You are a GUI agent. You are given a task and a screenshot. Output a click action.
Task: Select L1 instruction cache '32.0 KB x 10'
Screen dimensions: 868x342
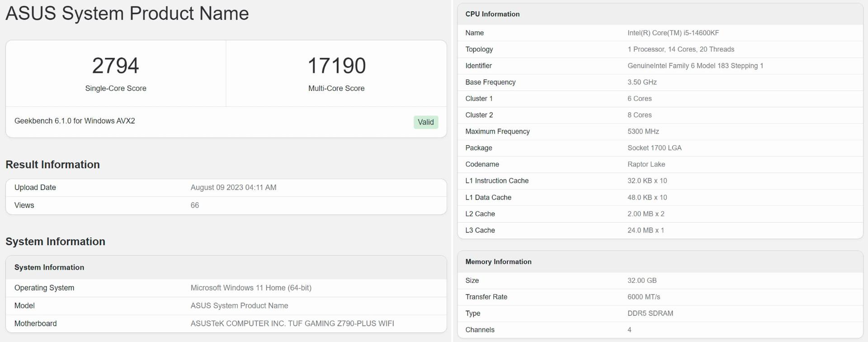click(647, 181)
